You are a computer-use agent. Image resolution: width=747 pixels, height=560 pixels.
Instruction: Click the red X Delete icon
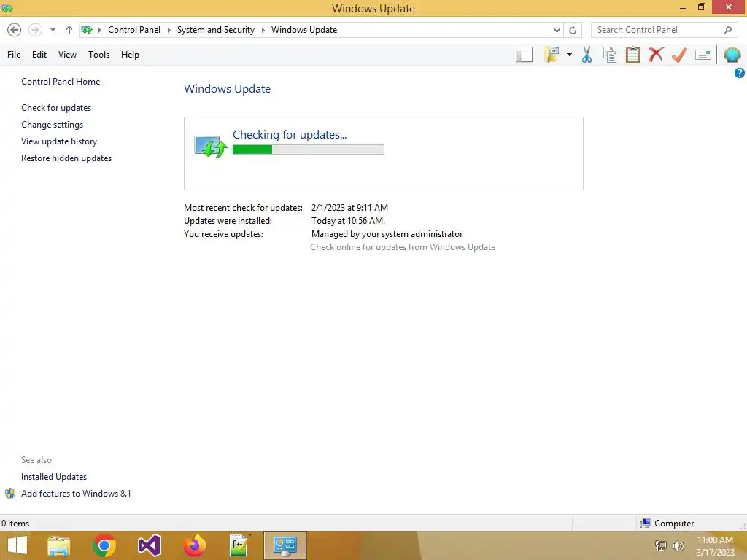coord(656,54)
